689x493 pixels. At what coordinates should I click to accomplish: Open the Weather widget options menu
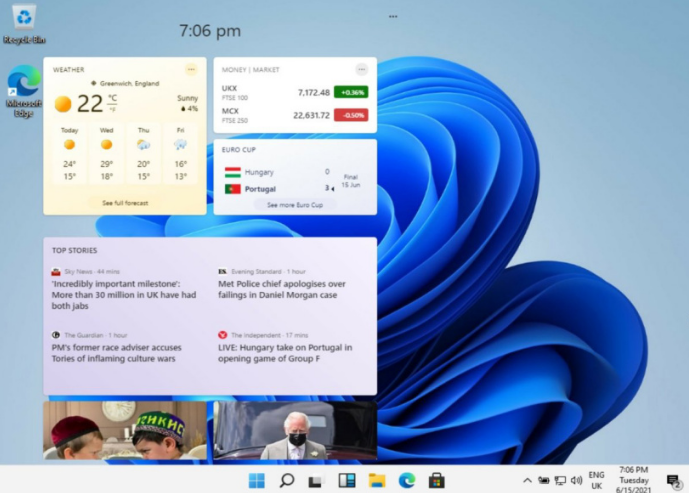click(x=191, y=69)
